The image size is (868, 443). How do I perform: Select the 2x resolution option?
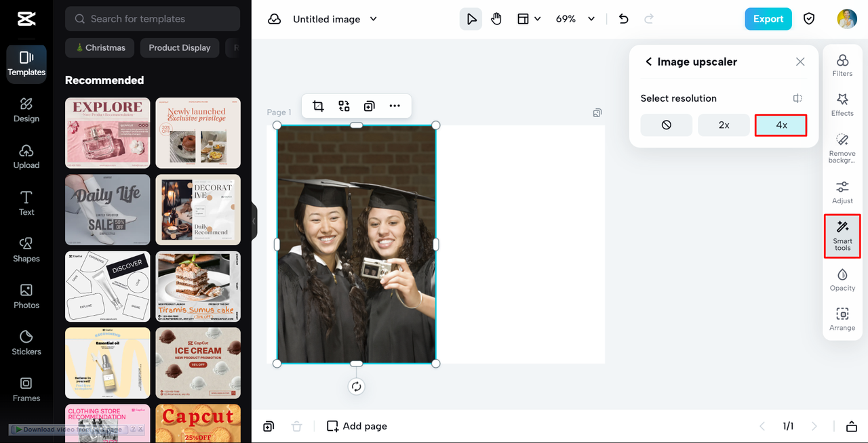pyautogui.click(x=724, y=125)
